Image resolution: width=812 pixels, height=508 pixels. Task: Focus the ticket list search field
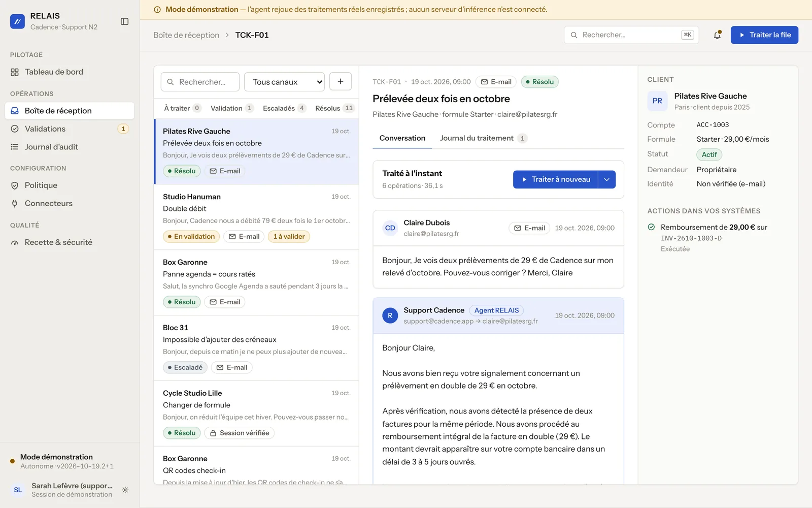[200, 82]
